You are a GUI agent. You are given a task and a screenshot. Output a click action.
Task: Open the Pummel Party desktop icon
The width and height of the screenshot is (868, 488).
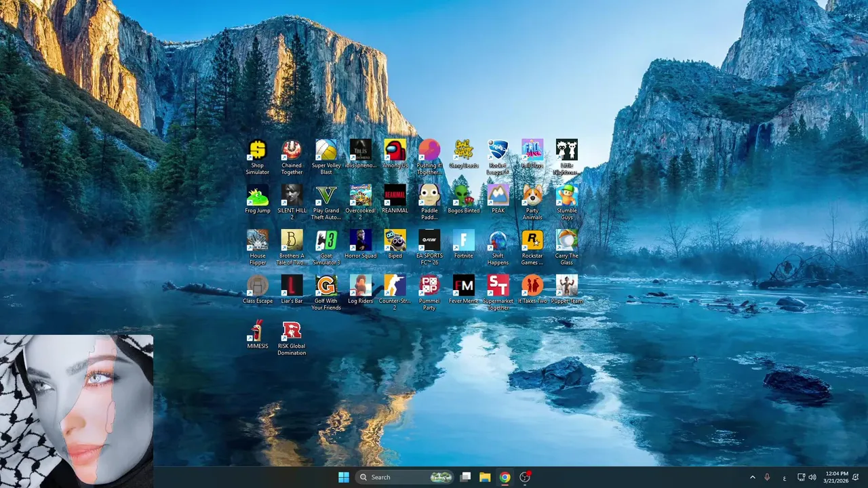point(429,293)
